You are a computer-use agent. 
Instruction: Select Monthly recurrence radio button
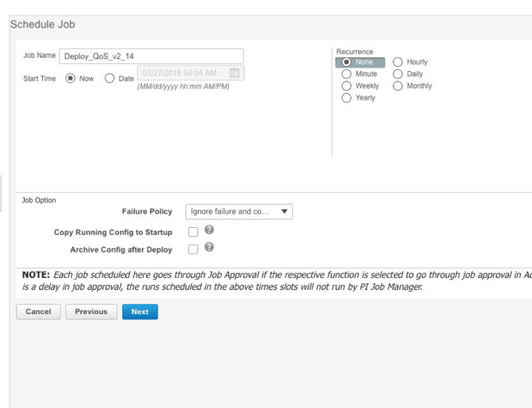coord(398,86)
